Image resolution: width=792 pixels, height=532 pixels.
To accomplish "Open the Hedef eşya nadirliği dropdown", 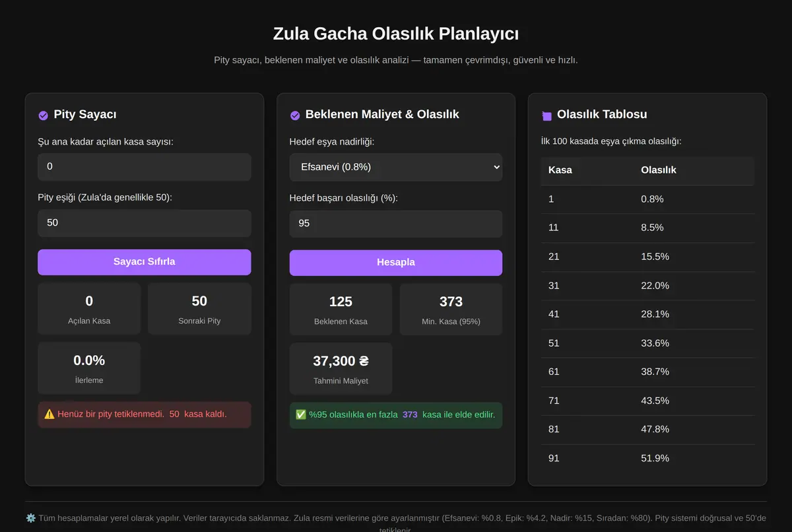I will [x=396, y=167].
